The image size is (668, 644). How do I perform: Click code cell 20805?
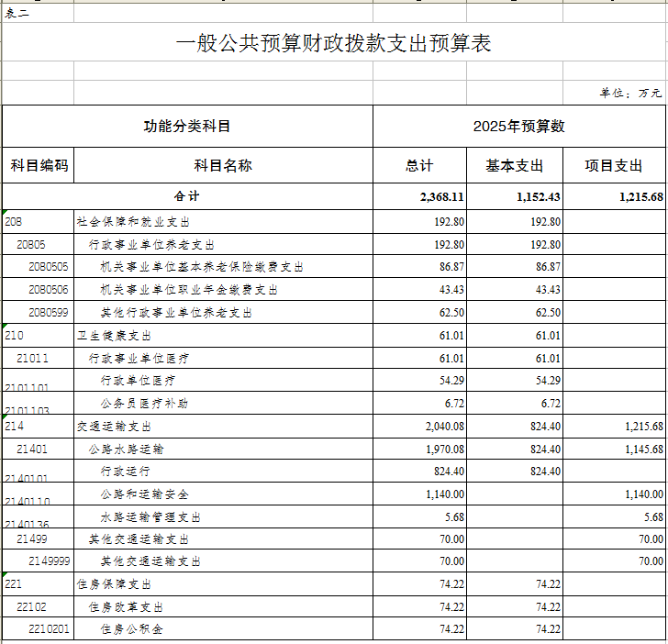tap(39, 244)
